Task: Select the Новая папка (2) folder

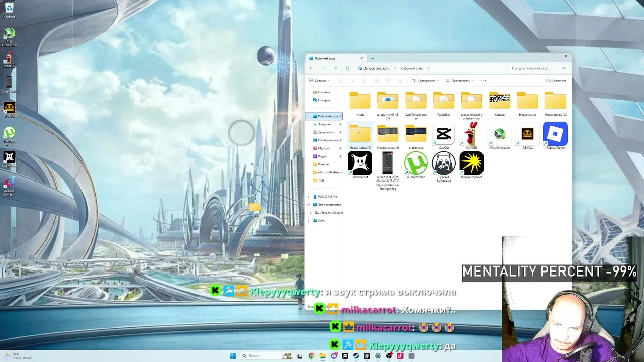Action: [x=555, y=104]
